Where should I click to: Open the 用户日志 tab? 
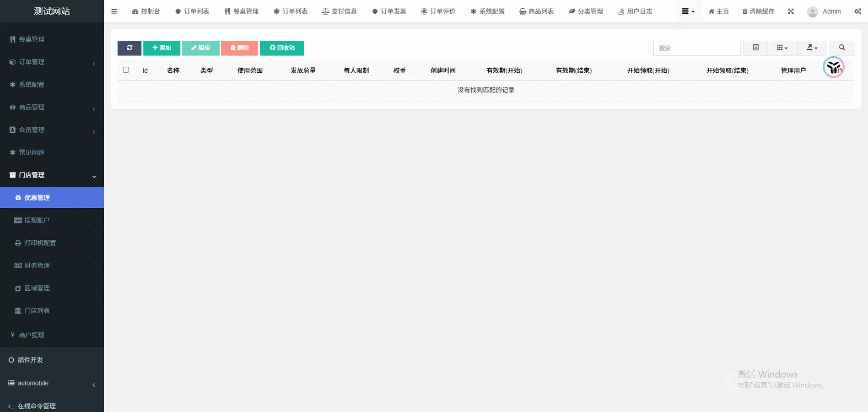pyautogui.click(x=635, y=11)
